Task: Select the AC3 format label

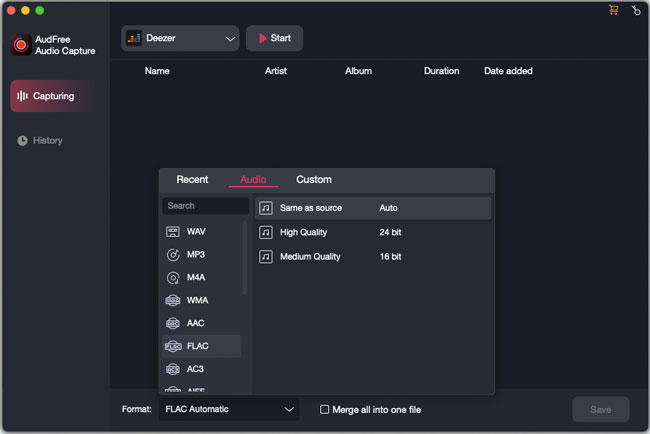Action: point(195,369)
